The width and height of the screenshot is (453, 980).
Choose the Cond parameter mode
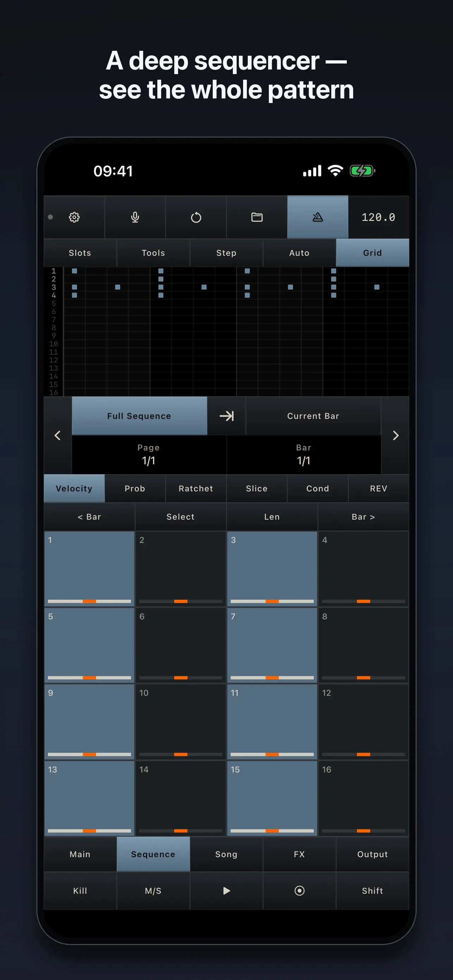(318, 489)
